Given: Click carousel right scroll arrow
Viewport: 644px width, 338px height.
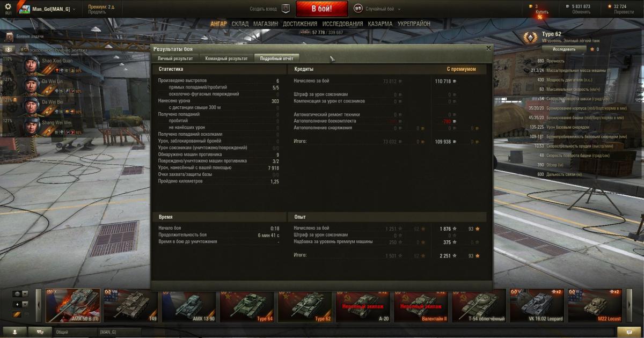Looking at the screenshot, I should (628, 305).
